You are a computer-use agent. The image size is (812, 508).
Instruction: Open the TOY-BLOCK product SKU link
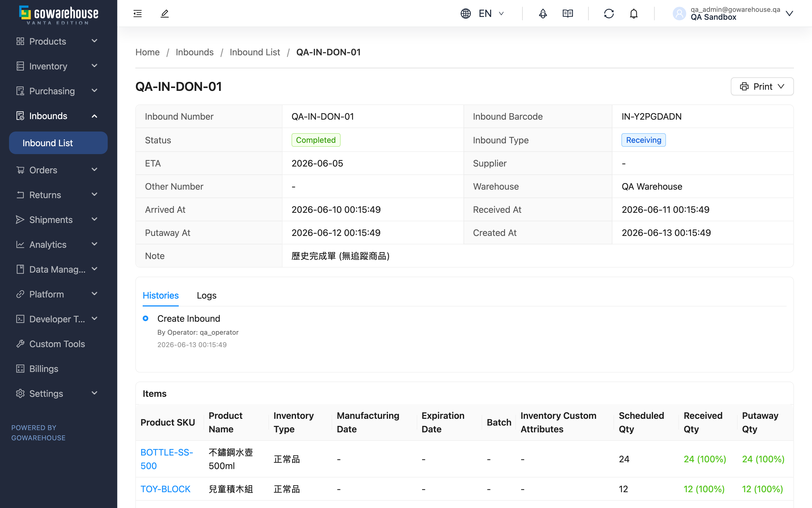coord(166,489)
